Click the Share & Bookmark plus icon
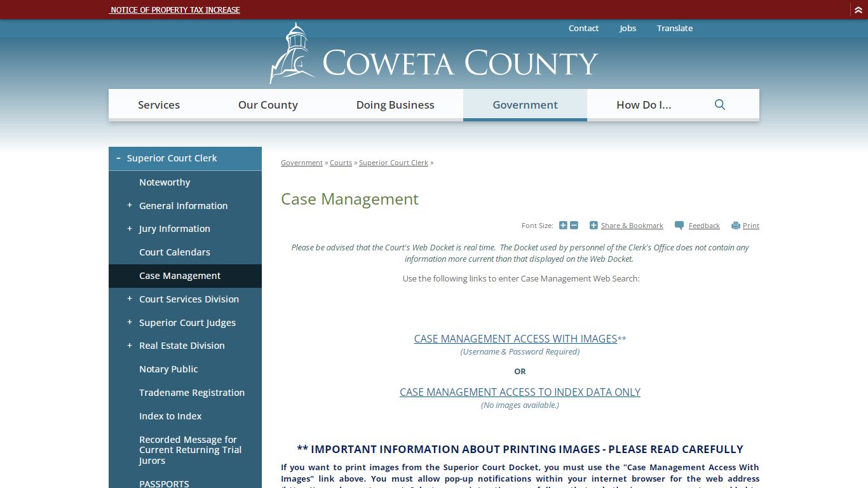This screenshot has width=868, height=488. pos(593,226)
